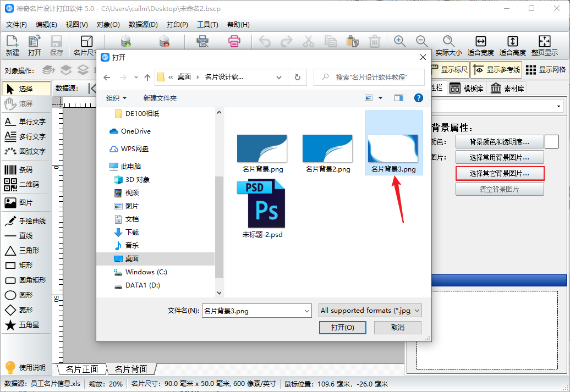Click the 打开(O) button in dialog
Viewport: 570px width, 392px height.
(x=342, y=328)
